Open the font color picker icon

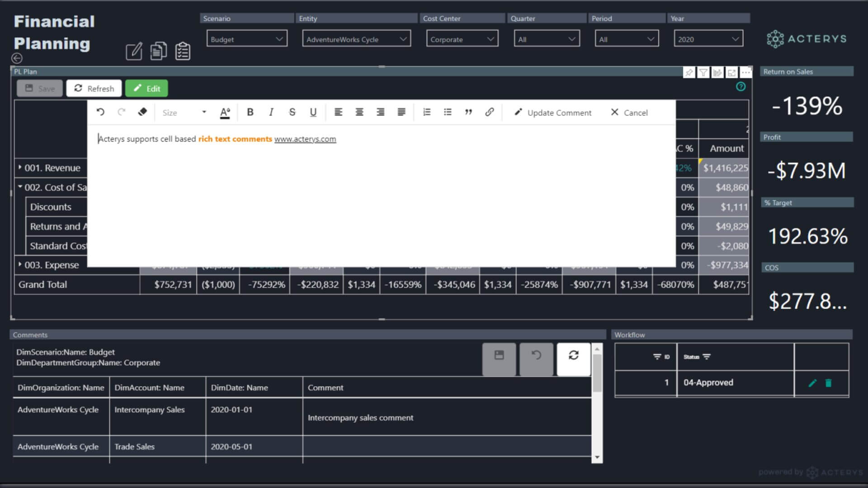point(225,113)
